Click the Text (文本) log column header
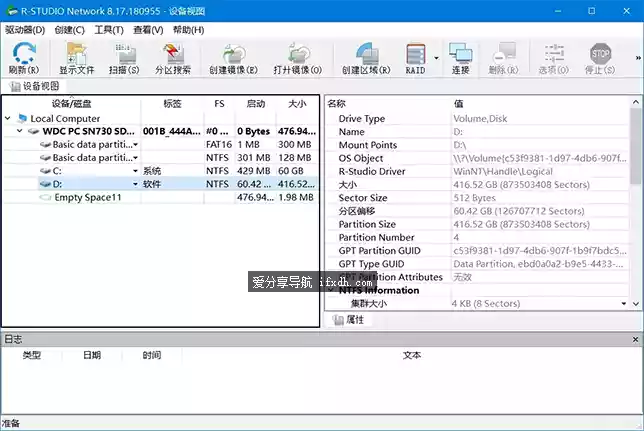644x431 pixels. (412, 355)
